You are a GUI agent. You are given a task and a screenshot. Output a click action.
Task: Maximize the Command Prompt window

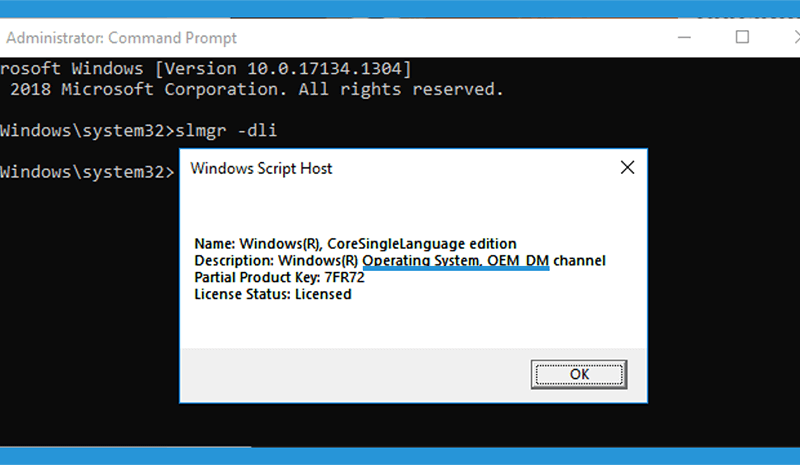tap(742, 37)
